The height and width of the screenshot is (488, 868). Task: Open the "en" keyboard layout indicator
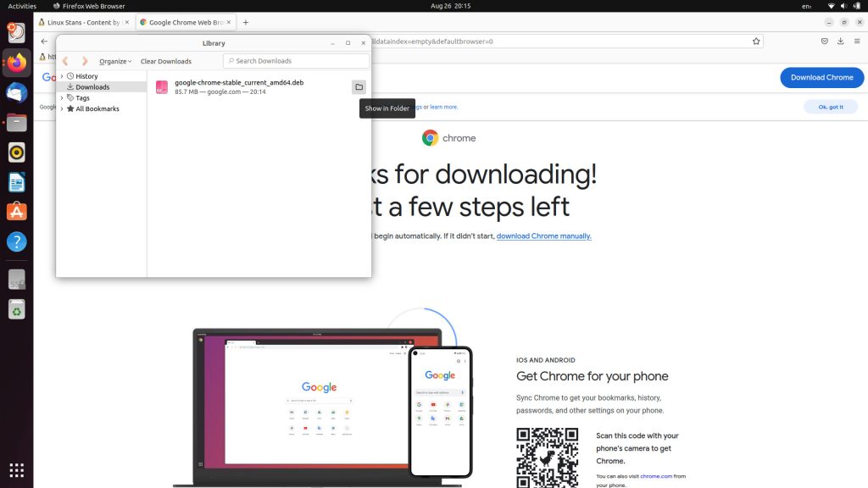coord(807,6)
